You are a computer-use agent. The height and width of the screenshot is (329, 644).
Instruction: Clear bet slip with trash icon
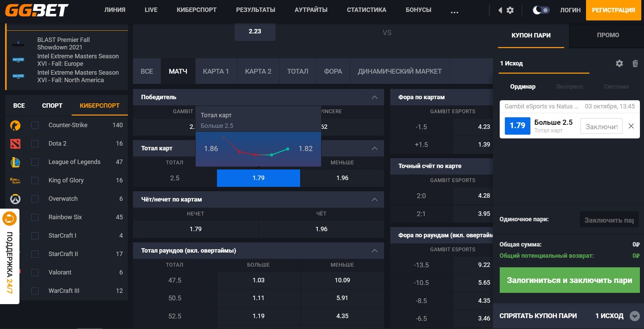635,63
